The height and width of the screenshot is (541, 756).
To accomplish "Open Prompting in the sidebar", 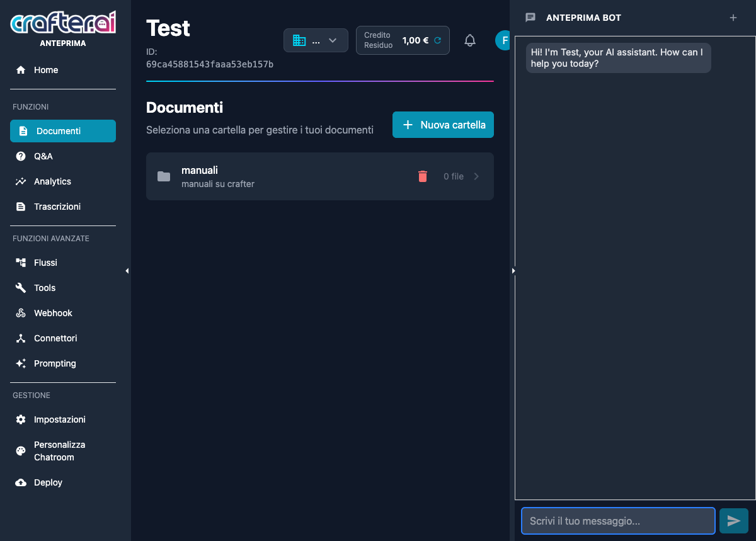I will click(63, 363).
